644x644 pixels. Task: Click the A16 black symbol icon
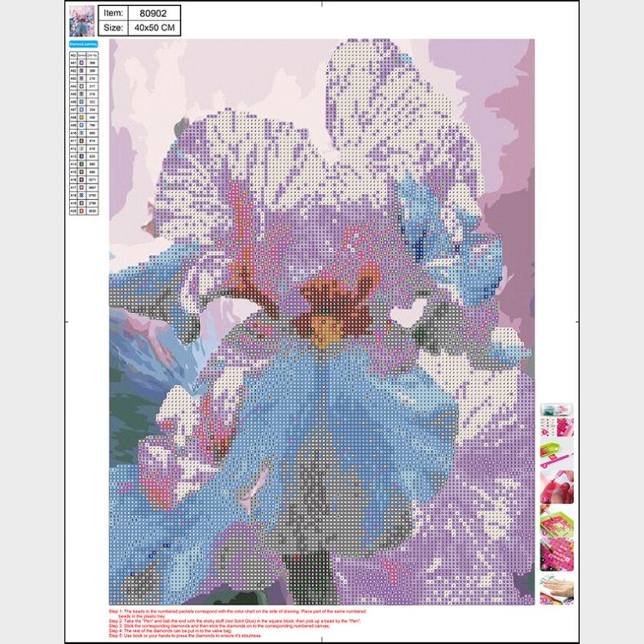(x=82, y=180)
